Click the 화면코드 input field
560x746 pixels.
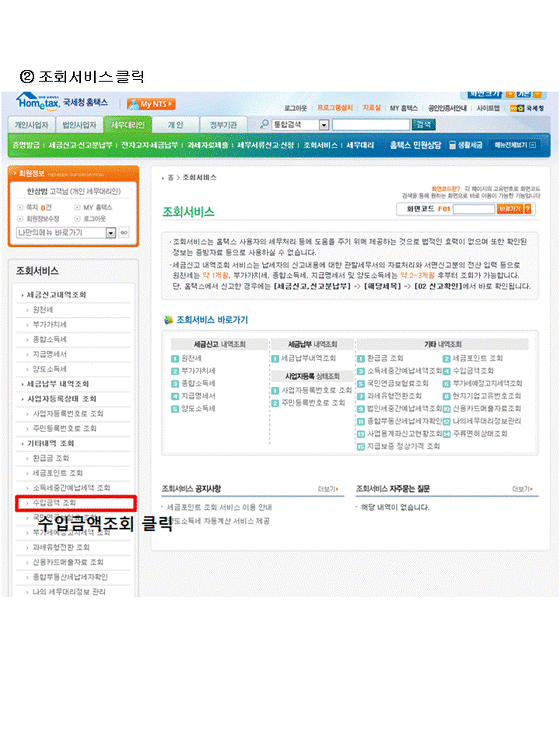tap(474, 209)
